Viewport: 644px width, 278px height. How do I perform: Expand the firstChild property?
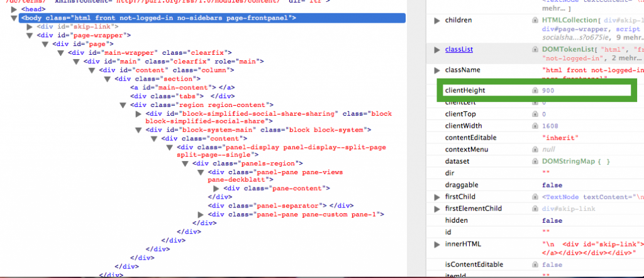coord(437,197)
